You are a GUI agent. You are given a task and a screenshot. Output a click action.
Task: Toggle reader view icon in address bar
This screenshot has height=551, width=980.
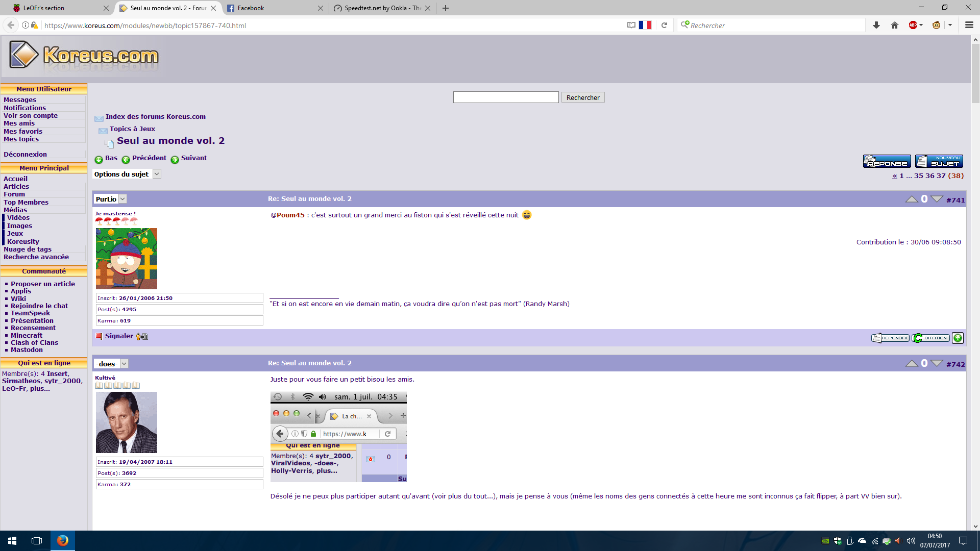point(631,25)
